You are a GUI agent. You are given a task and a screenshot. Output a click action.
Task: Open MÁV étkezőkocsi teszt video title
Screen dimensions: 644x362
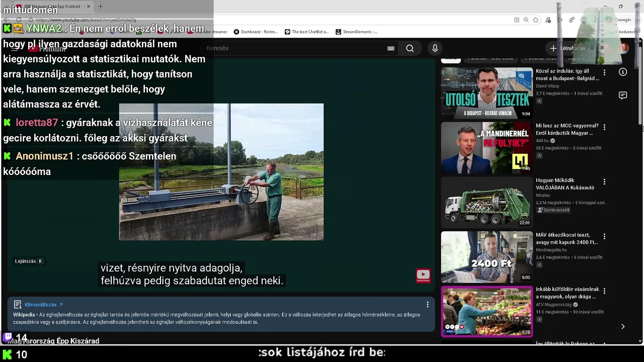567,238
